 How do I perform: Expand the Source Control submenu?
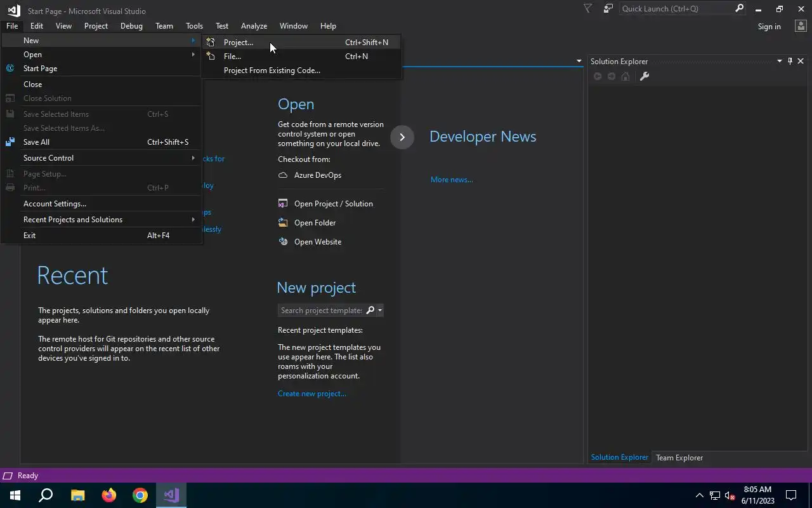(101, 158)
